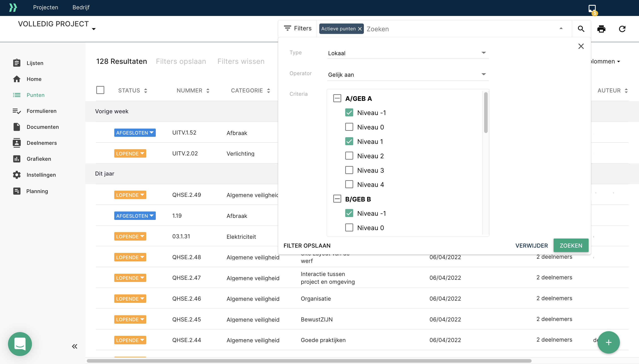The width and height of the screenshot is (639, 364).
Task: Toggle the A/GEB A group checkbox
Action: (337, 98)
